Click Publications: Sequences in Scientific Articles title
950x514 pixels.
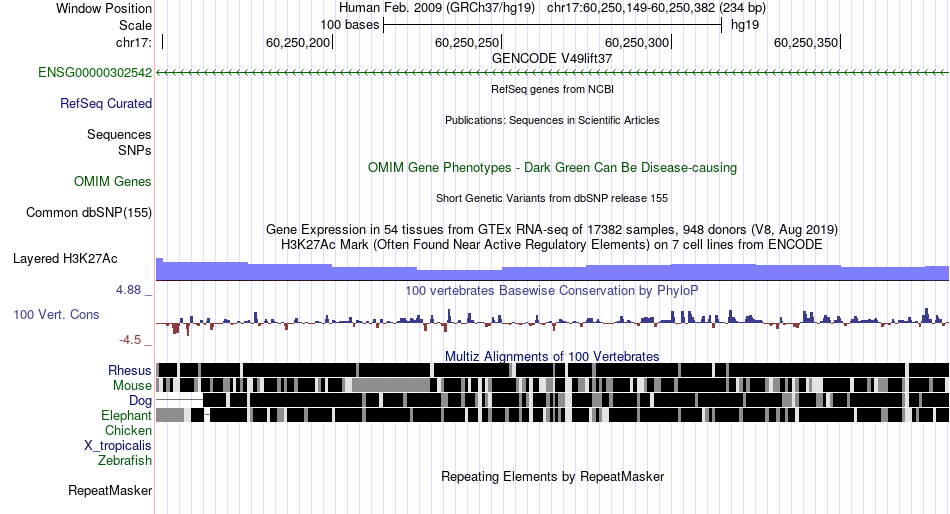point(552,120)
